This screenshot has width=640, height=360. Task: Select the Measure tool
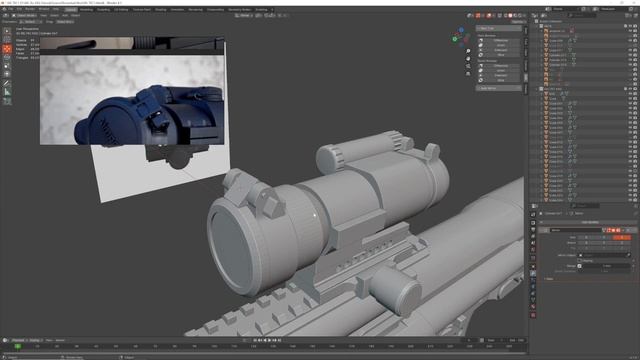click(x=7, y=92)
